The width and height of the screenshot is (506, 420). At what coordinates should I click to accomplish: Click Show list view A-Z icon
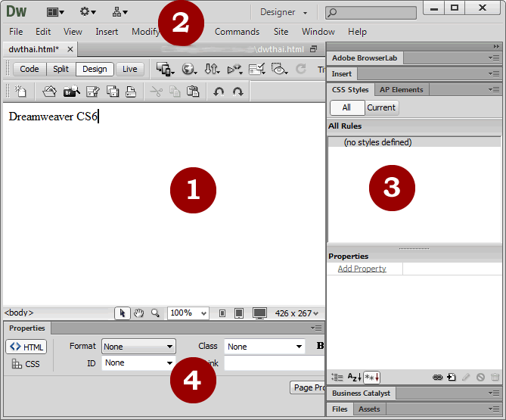tap(354, 377)
